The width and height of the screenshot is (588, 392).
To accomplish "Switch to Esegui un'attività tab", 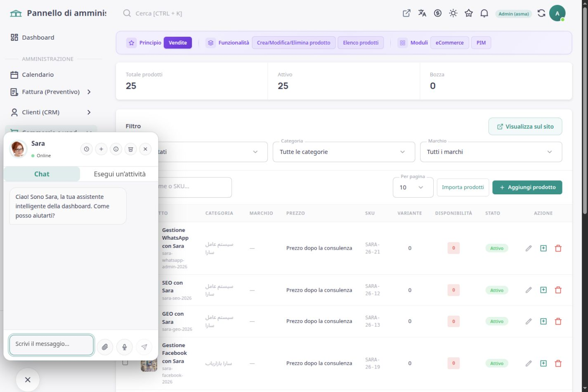I will [120, 174].
